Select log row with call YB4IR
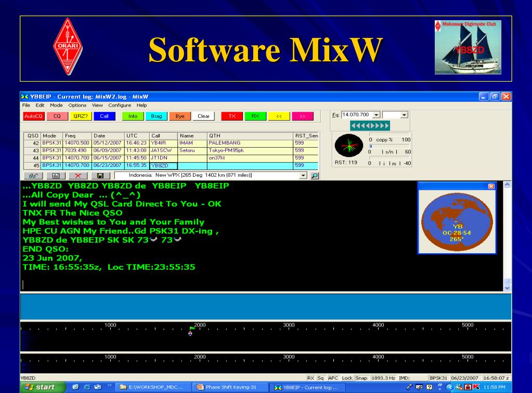This screenshot has width=532, height=393. [x=171, y=143]
